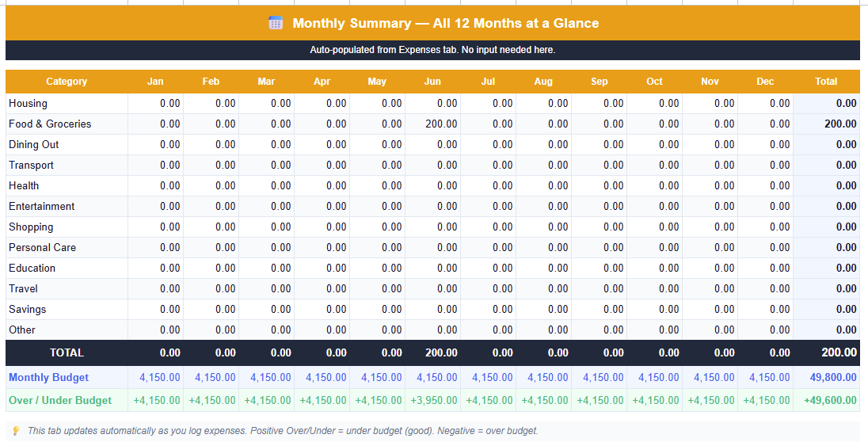The image size is (868, 442).
Task: Select the Jan column header
Action: click(x=155, y=82)
